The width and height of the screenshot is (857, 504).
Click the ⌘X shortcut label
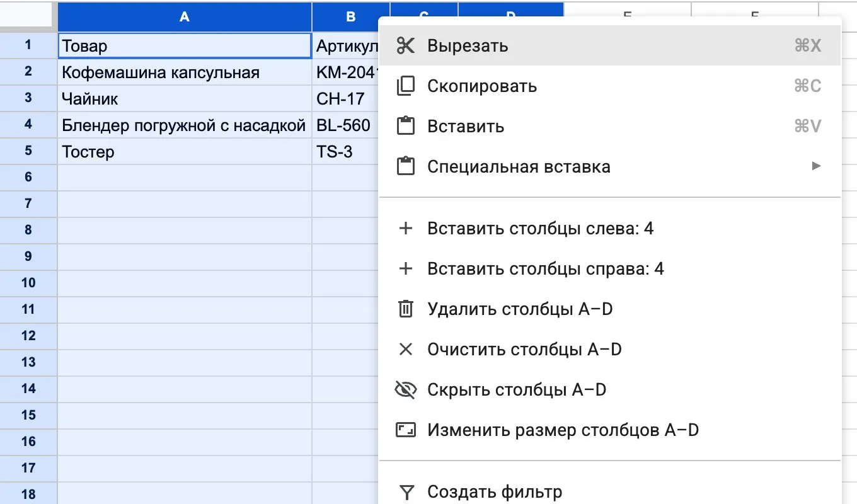point(808,45)
